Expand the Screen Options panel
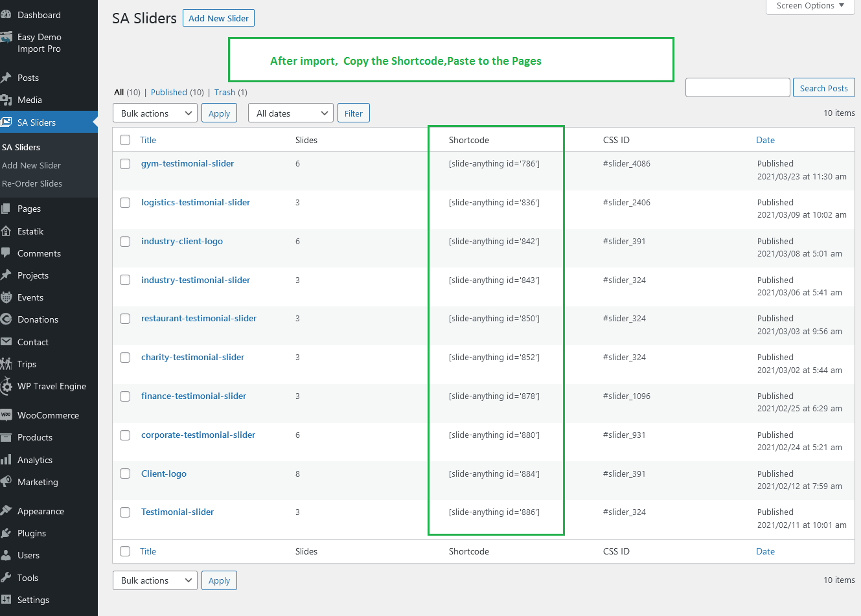 810,6
